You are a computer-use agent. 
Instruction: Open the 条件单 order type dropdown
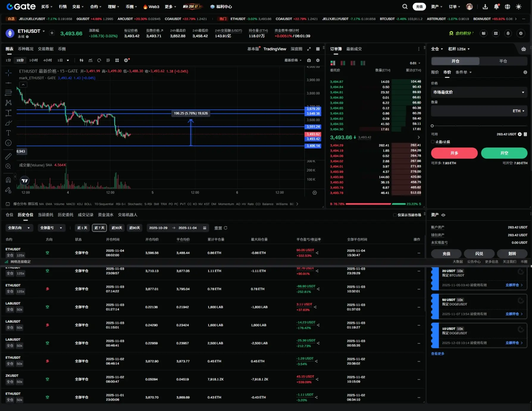click(x=463, y=72)
